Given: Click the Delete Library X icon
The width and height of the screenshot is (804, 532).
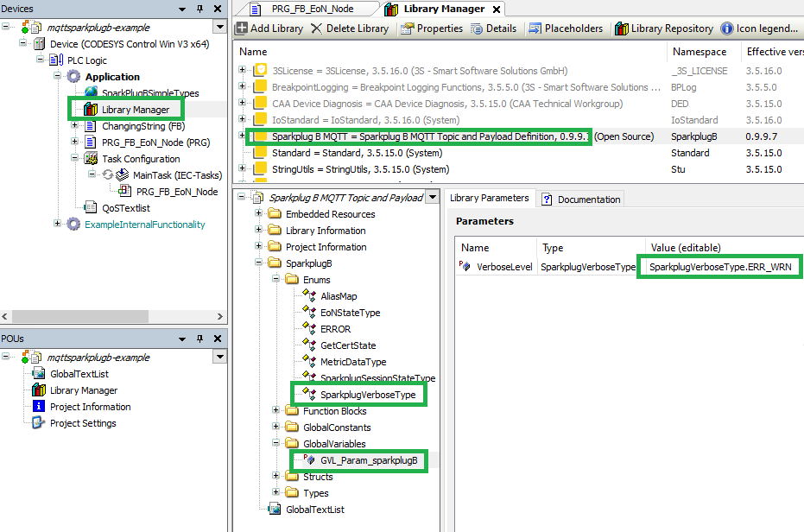Looking at the screenshot, I should [x=317, y=28].
